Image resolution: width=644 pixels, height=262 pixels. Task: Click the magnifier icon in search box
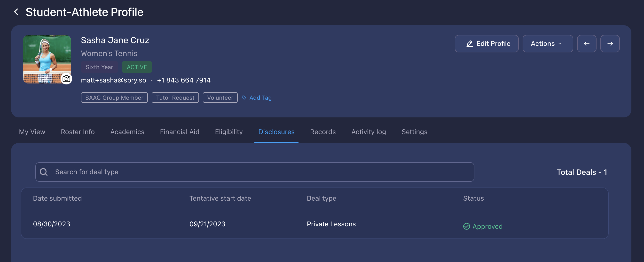click(44, 172)
